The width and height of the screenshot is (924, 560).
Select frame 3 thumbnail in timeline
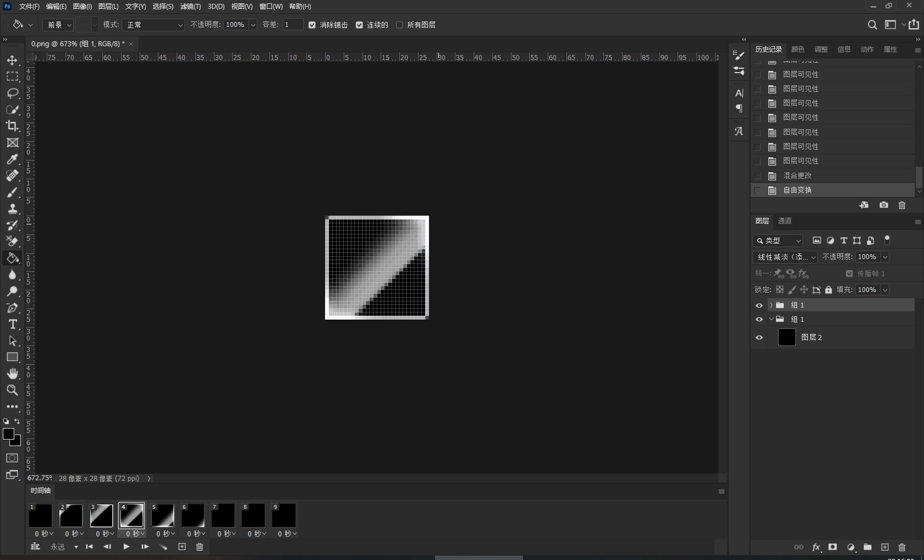pyautogui.click(x=101, y=516)
